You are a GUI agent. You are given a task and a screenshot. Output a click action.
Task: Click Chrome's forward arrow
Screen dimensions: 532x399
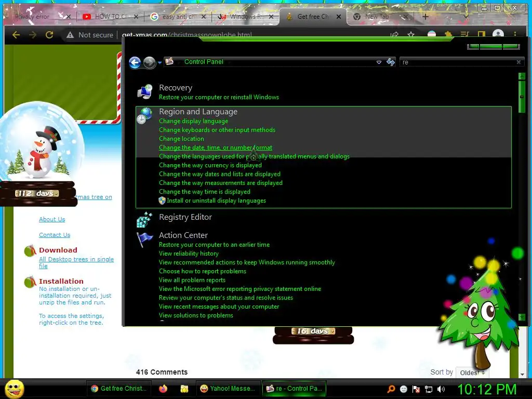tap(33, 35)
